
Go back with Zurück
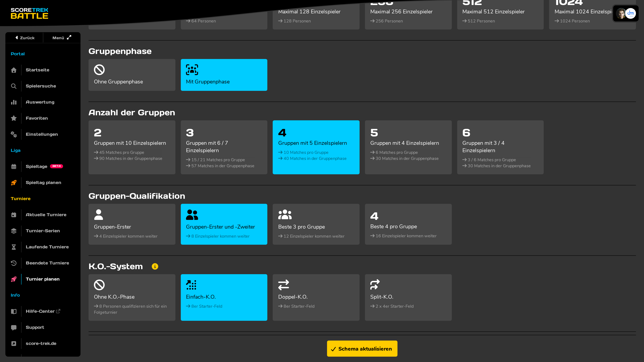(x=24, y=38)
